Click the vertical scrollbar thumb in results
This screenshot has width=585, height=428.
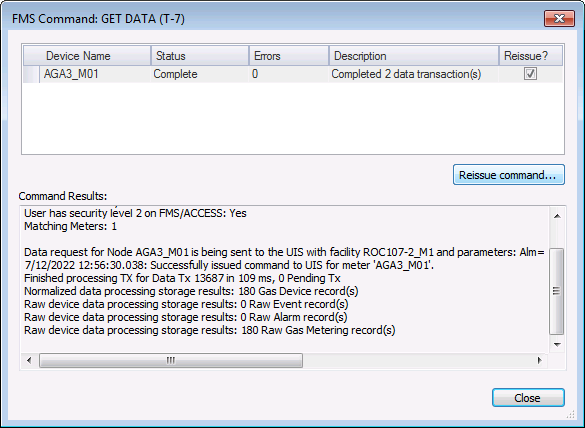pyautogui.click(x=557, y=291)
